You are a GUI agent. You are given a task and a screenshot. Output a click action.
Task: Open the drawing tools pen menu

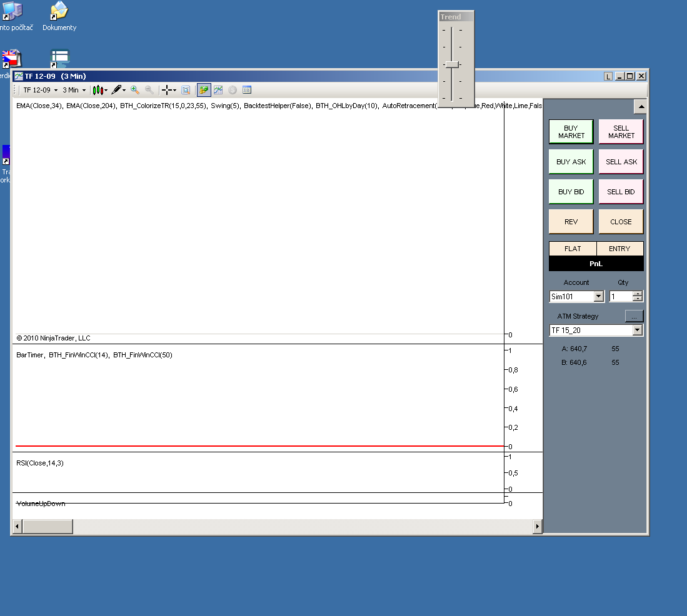118,90
